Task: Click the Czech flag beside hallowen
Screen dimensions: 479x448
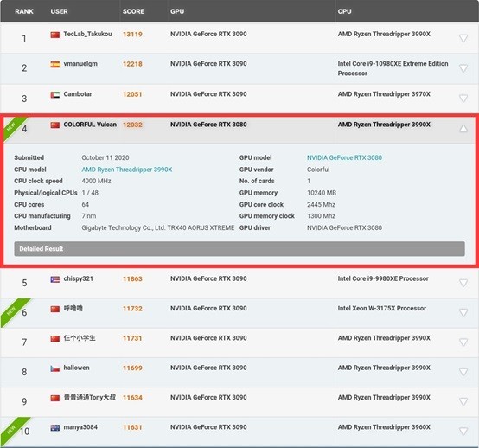Action: [x=55, y=368]
